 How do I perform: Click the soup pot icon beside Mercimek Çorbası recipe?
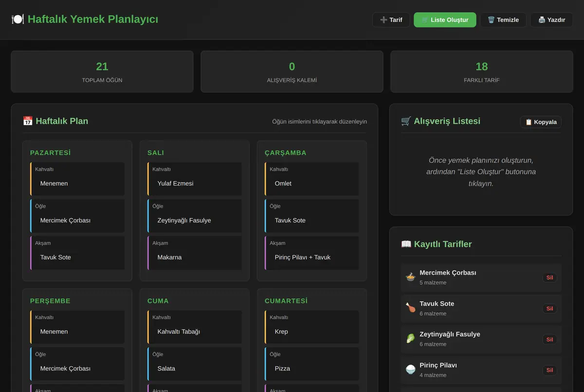(410, 277)
